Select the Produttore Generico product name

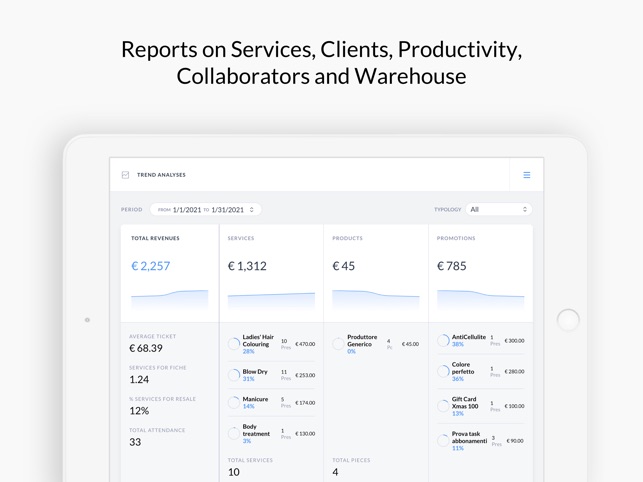362,340
